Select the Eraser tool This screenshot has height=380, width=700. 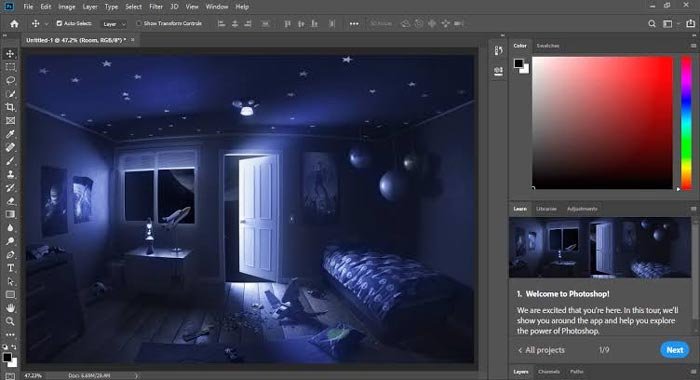tap(10, 201)
